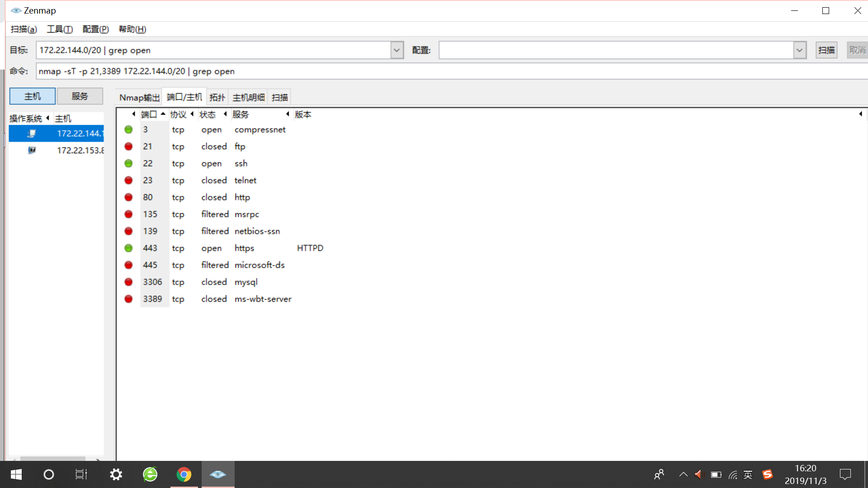Click the 扫描 scan button
The width and height of the screenshot is (868, 488).
[x=826, y=50]
